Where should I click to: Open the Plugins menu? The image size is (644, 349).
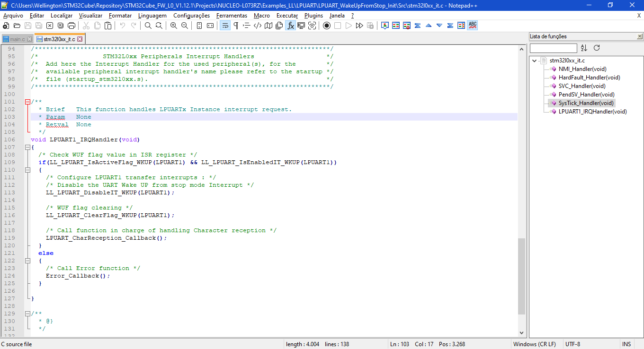pyautogui.click(x=313, y=15)
